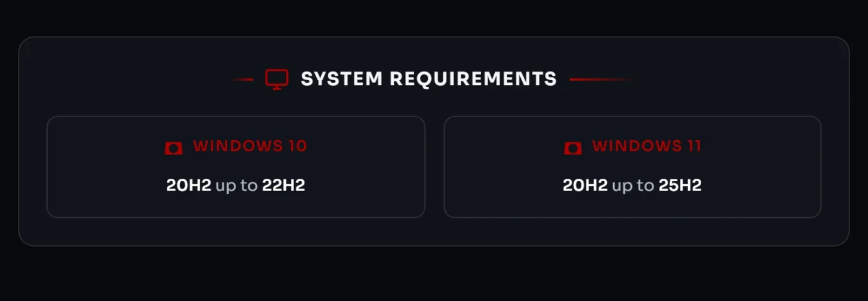Select the WINDOWS 10 red label
The image size is (868, 301).
250,146
